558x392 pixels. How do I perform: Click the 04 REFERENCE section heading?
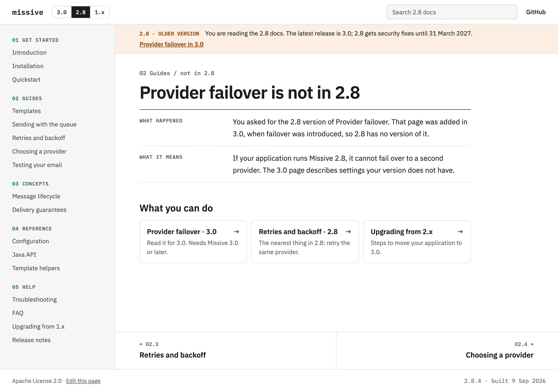pyautogui.click(x=32, y=229)
